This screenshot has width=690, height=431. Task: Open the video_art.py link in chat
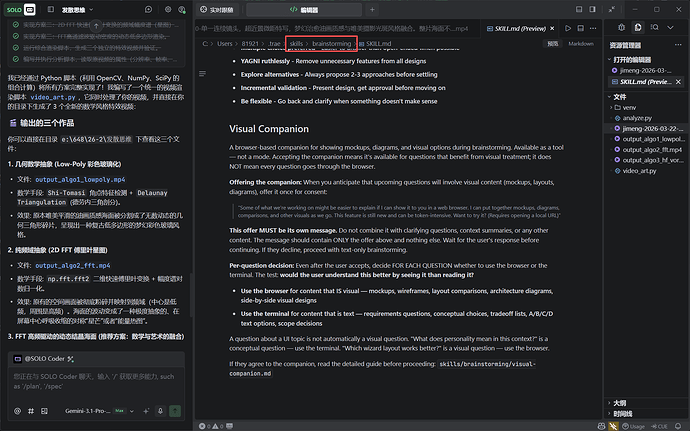click(x=53, y=97)
